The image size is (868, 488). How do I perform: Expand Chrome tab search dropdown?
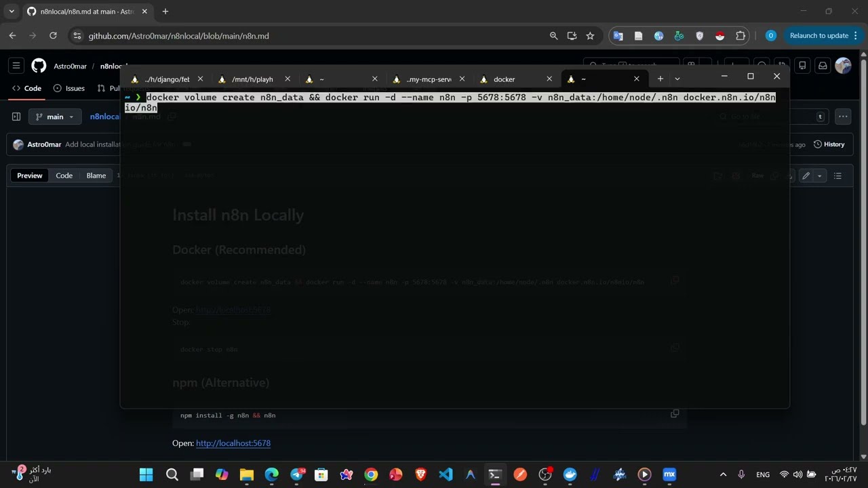pos(12,12)
